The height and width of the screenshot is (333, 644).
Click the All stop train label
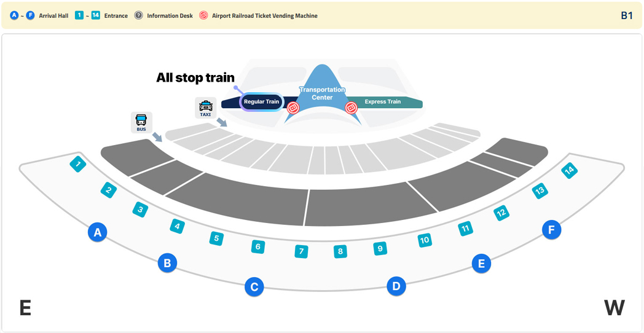195,77
